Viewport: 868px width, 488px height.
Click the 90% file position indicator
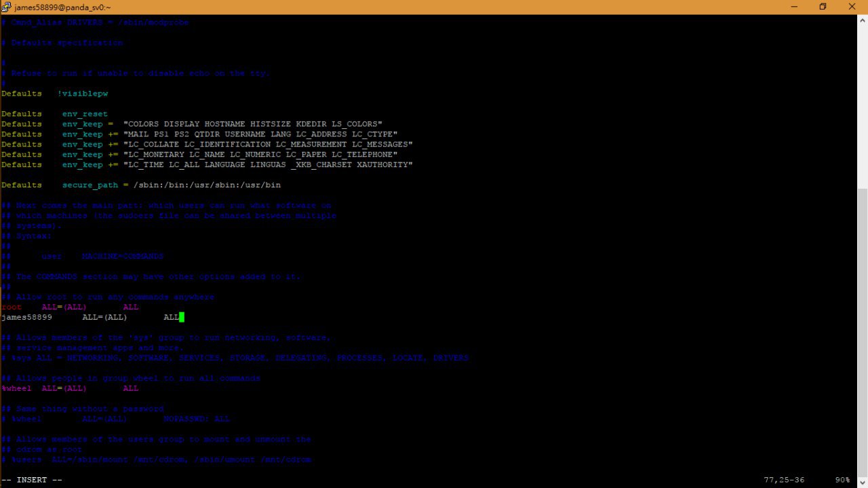pos(842,480)
